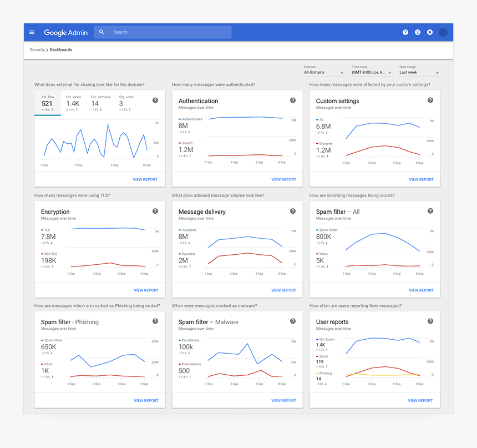Click the Message delivery card title
The width and height of the screenshot is (477, 448).
(202, 212)
